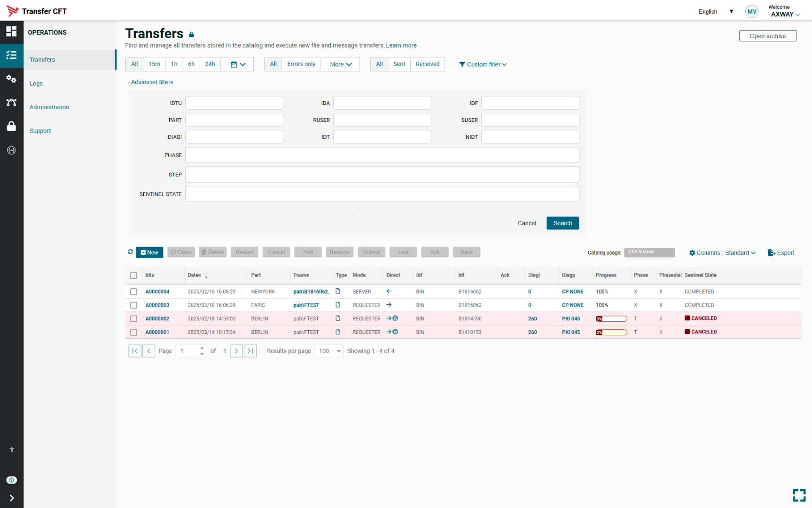Check the A0000001 row checkbox

[133, 333]
